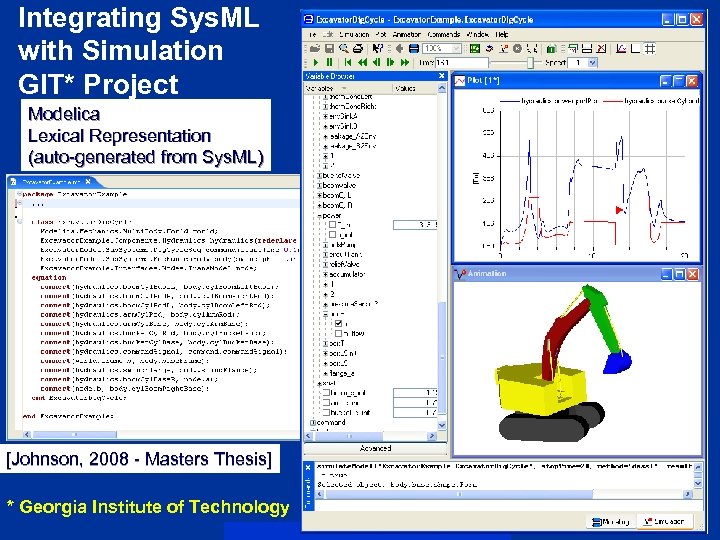The height and width of the screenshot is (540, 720).
Task: Expand the reliefValve tree node
Action: [x=326, y=264]
